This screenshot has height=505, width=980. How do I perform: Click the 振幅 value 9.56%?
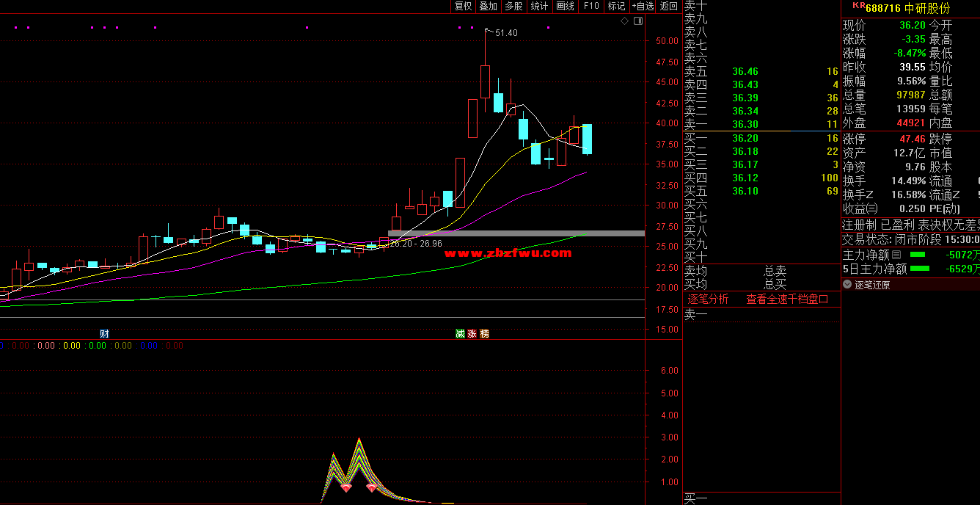pyautogui.click(x=912, y=81)
